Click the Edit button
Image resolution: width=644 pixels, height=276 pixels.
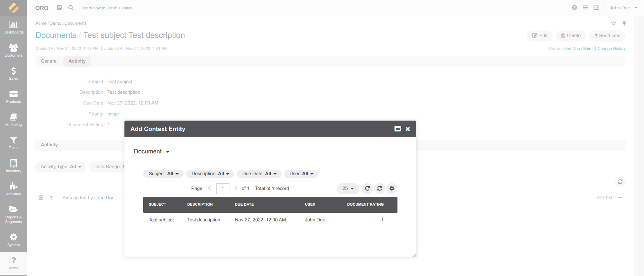[x=540, y=36]
